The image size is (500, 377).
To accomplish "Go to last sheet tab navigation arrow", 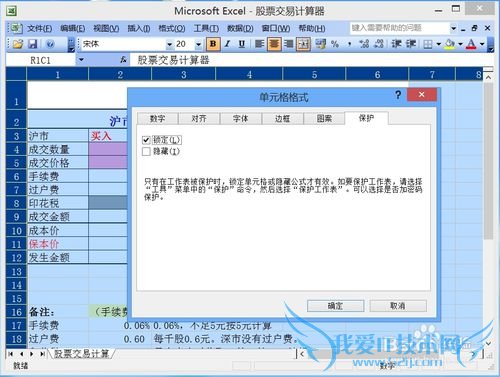I will tap(42, 354).
